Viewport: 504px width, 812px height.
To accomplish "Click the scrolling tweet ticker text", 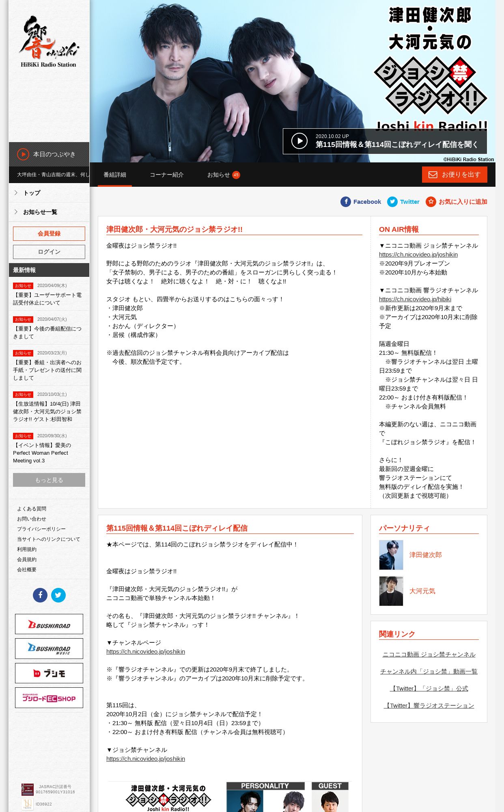I will [x=53, y=175].
